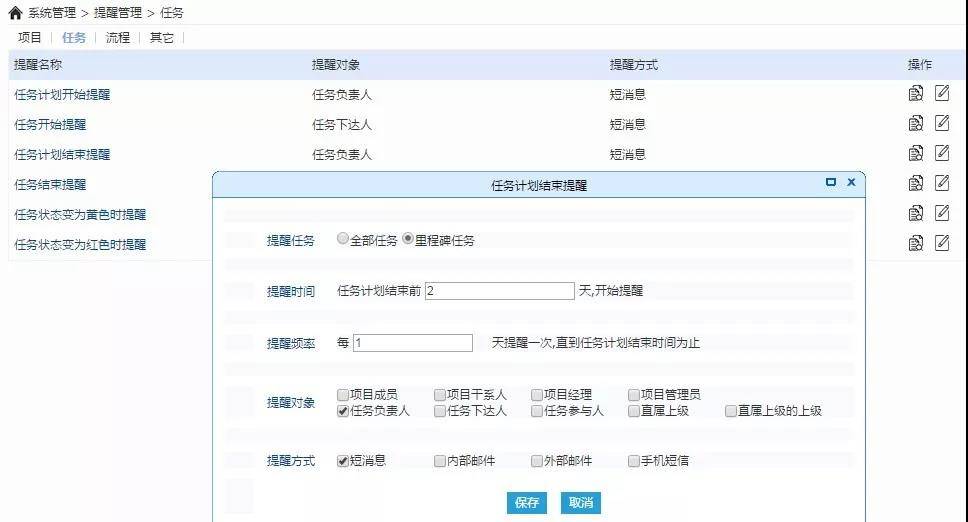The width and height of the screenshot is (968, 522).
Task: Click the home icon in the breadcrumb
Action: coord(14,13)
